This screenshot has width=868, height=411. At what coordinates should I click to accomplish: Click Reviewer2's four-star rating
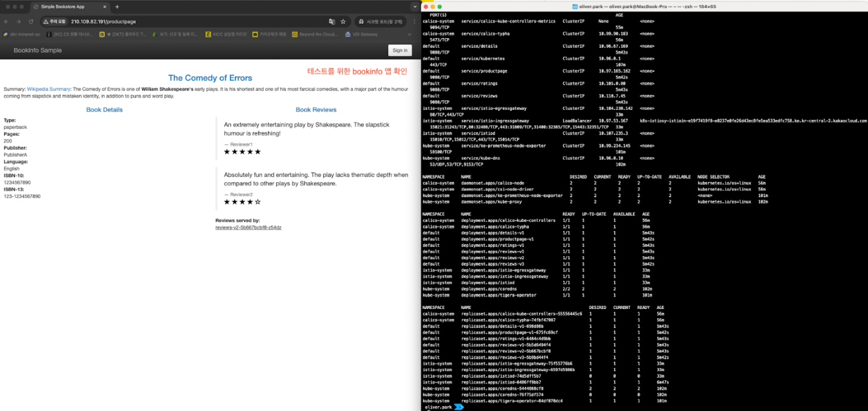click(242, 202)
